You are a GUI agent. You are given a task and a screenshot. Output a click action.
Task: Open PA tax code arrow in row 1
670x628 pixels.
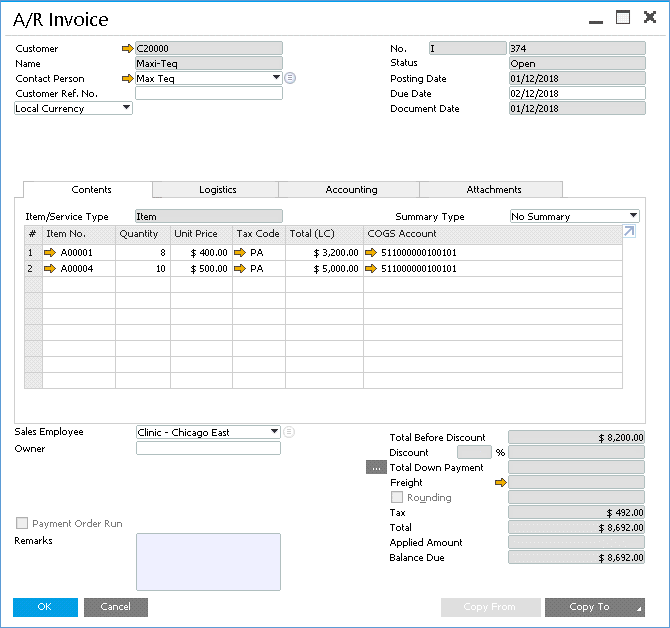point(240,252)
